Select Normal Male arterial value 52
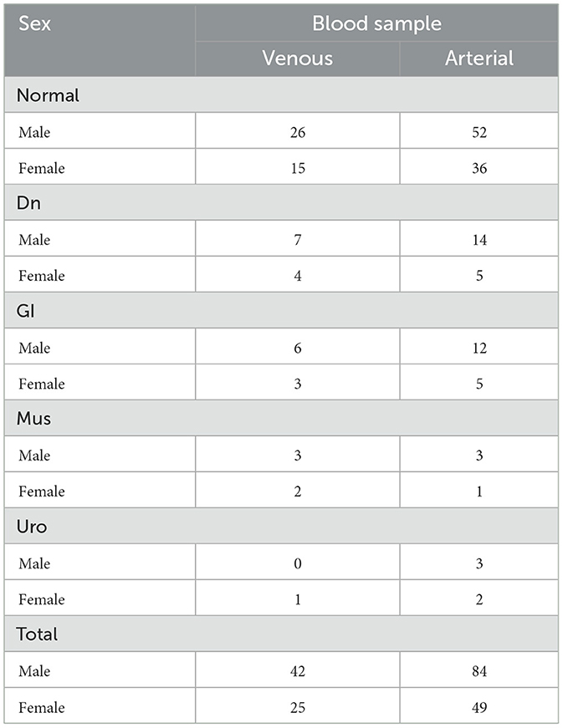Viewport: 563px width, 728px height. tap(479, 132)
